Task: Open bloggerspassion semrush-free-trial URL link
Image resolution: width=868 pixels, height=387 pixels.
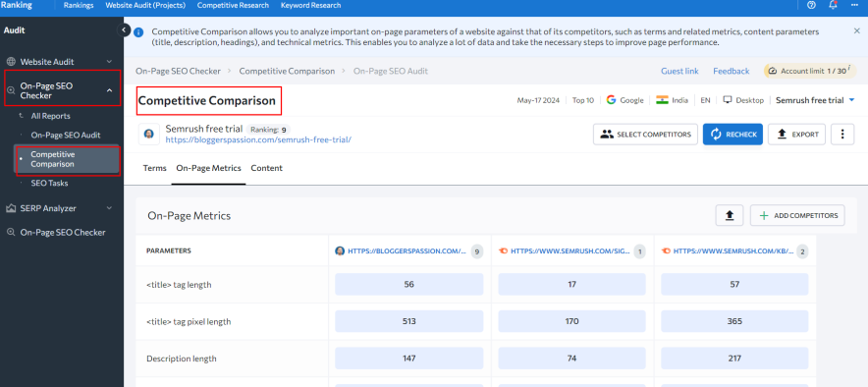Action: tap(258, 140)
